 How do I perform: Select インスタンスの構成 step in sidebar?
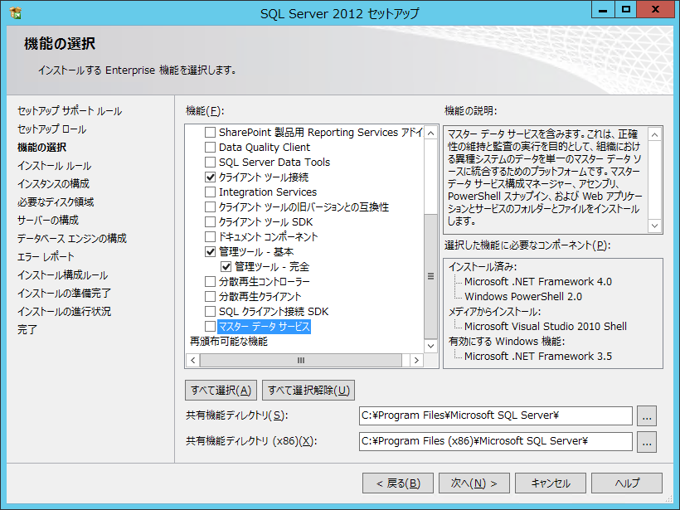click(53, 184)
